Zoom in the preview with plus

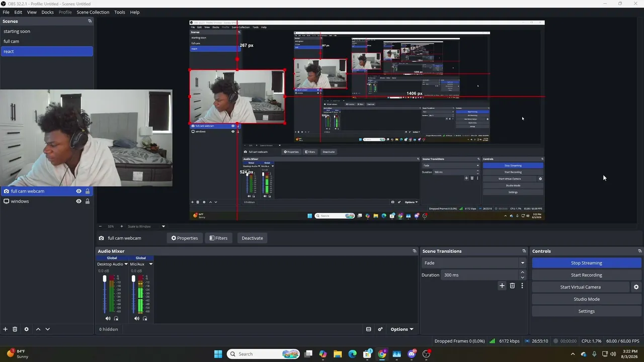123,226
